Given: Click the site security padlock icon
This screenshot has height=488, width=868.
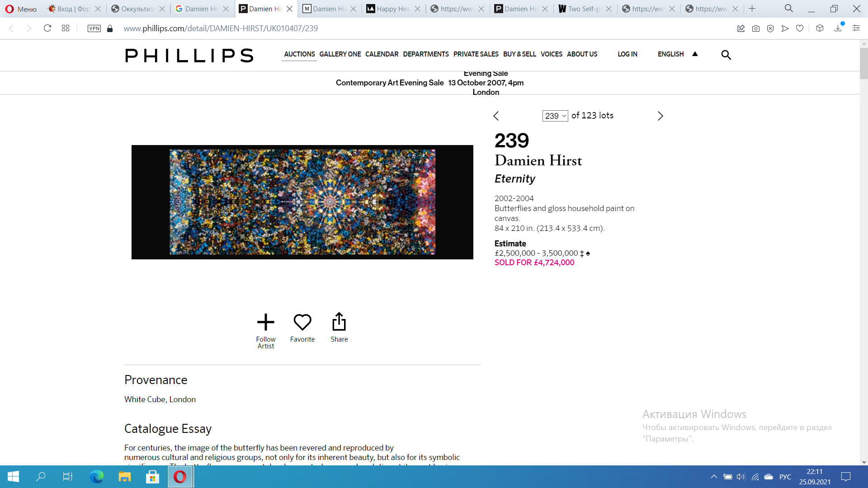Looking at the screenshot, I should (110, 28).
